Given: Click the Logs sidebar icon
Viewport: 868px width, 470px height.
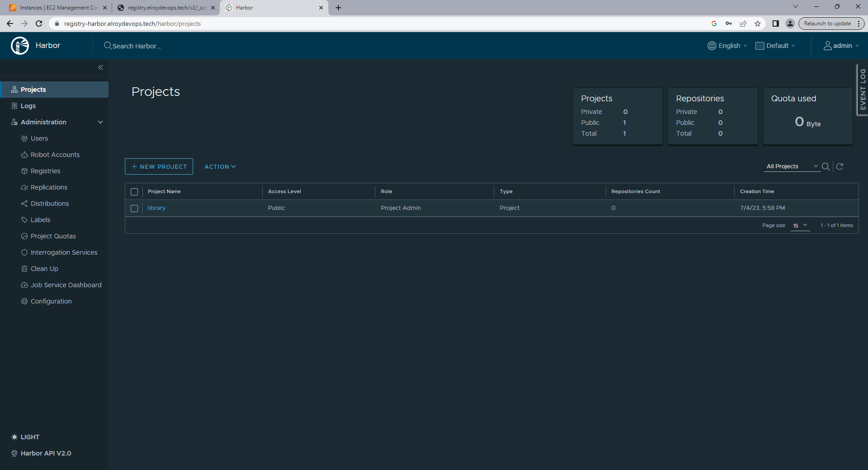Looking at the screenshot, I should pos(14,106).
